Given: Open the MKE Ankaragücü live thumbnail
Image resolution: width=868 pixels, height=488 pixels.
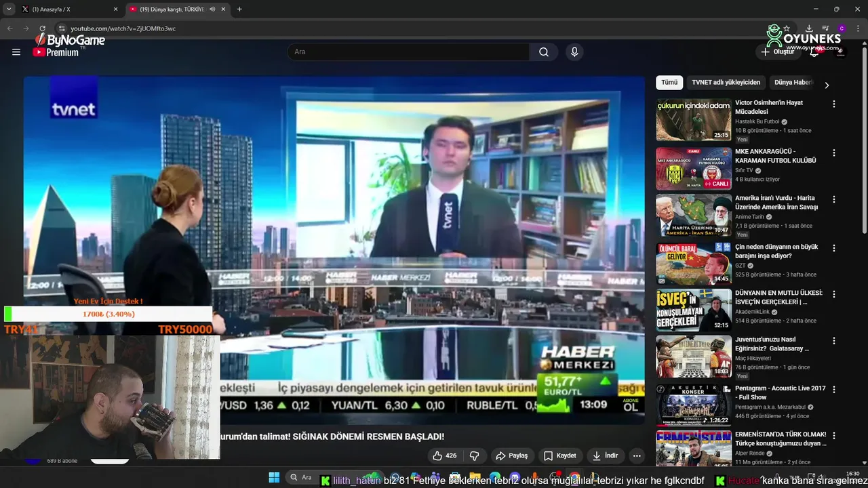Looking at the screenshot, I should (694, 169).
